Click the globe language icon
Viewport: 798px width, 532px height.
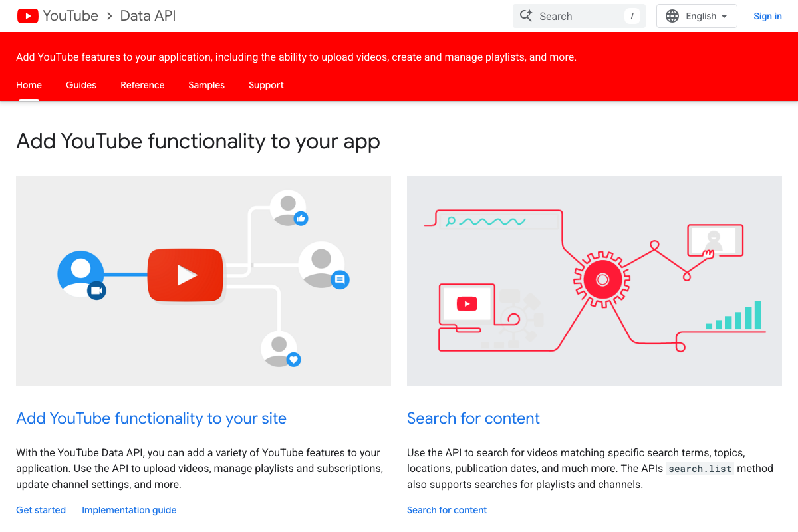click(672, 16)
